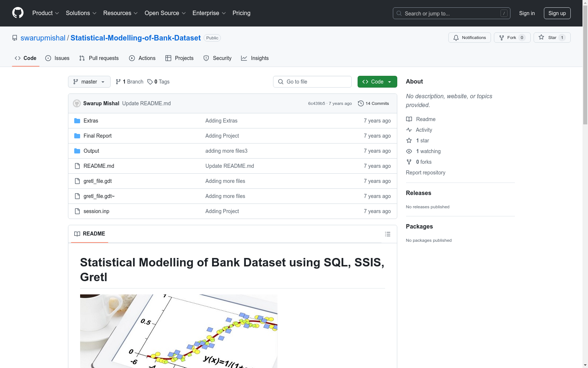Switch to the Actions tab

pos(142,58)
